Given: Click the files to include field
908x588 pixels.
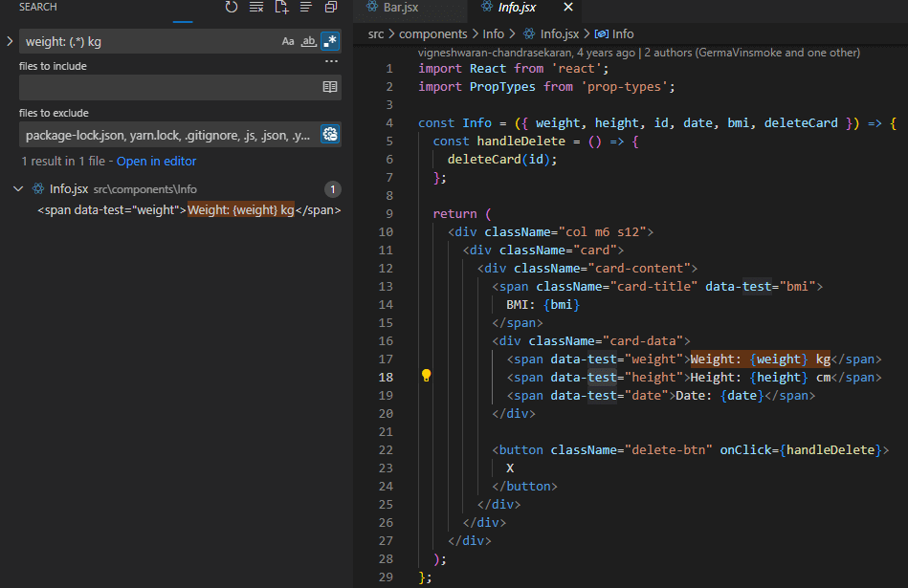Looking at the screenshot, I should click(x=167, y=87).
